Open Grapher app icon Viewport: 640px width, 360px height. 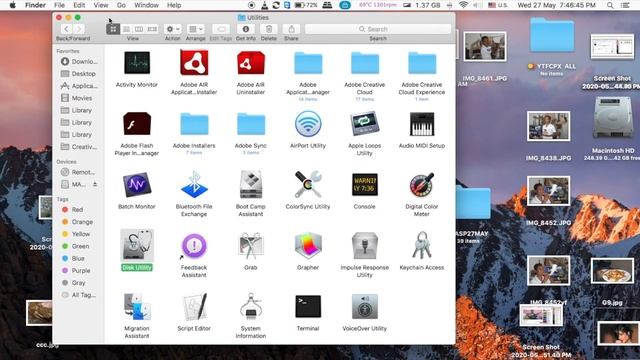pos(308,245)
